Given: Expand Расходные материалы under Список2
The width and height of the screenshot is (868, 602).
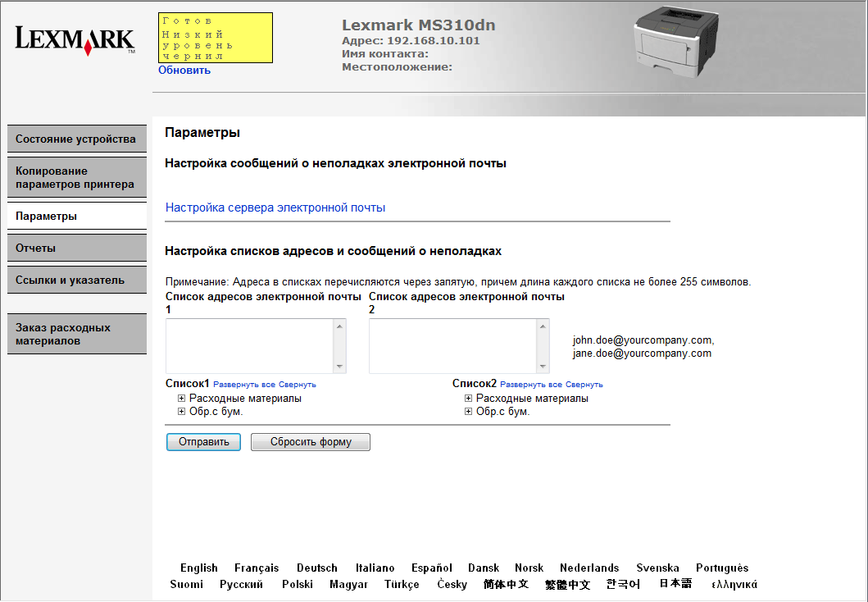Looking at the screenshot, I should (x=468, y=399).
